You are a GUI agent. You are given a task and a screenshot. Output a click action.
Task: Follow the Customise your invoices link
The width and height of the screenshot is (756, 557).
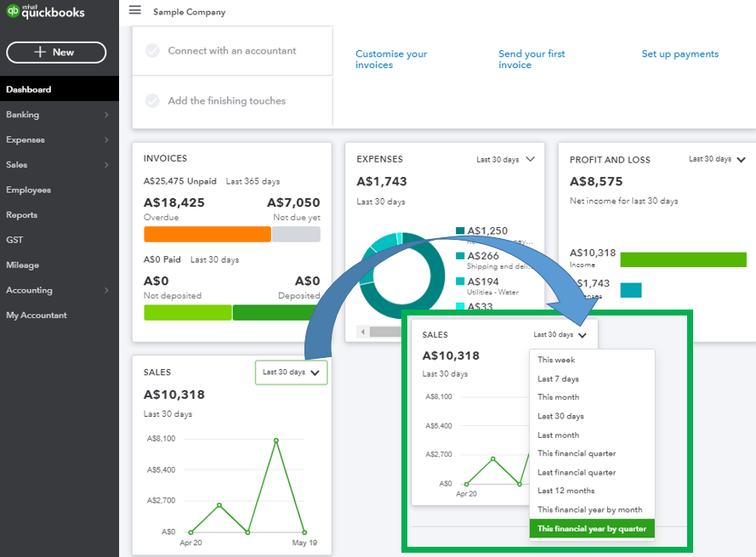391,60
